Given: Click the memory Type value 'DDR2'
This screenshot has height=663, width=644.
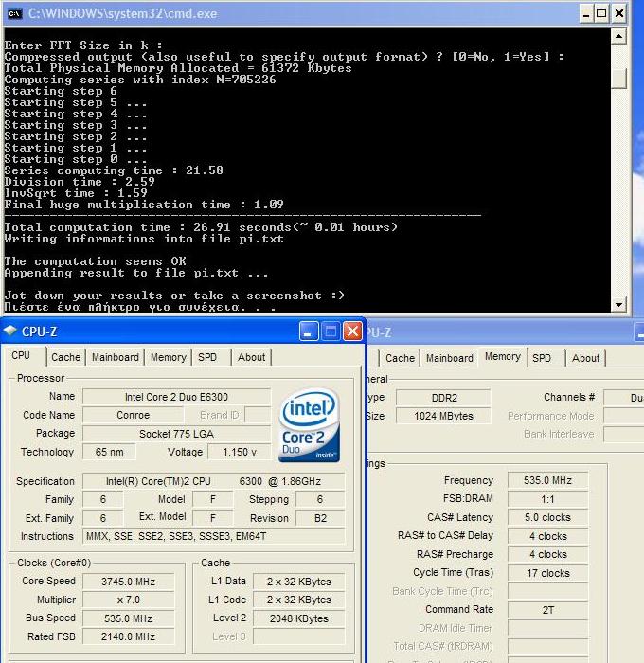Looking at the screenshot, I should 443,398.
